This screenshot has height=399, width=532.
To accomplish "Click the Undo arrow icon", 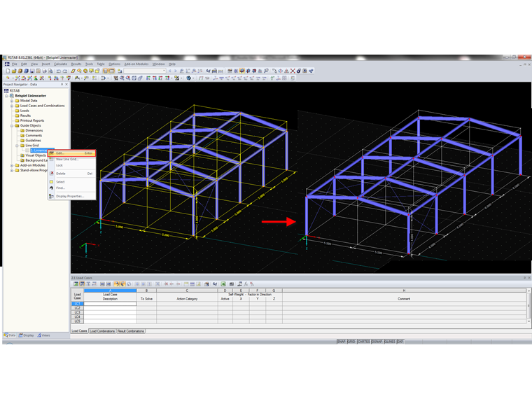I will coord(59,71).
